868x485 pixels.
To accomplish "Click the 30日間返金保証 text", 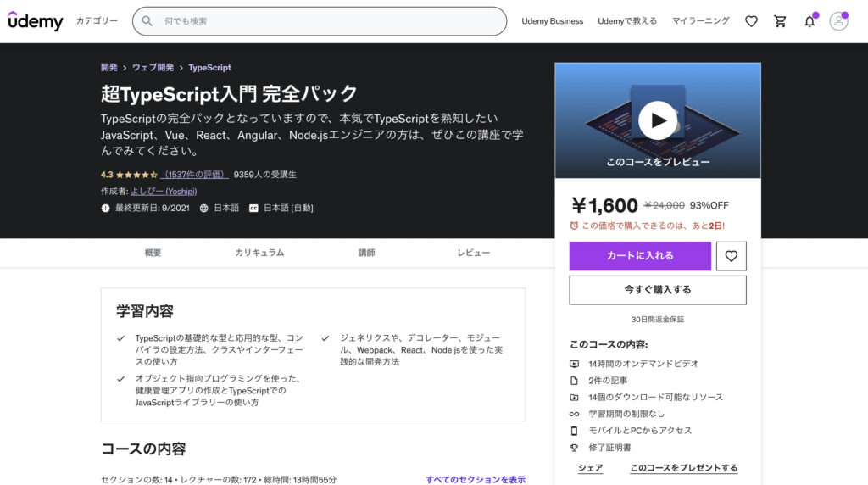I will coord(658,320).
